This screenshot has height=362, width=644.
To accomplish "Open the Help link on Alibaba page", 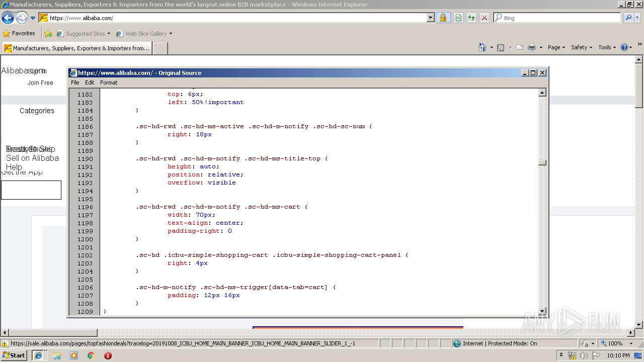I will pos(14,167).
